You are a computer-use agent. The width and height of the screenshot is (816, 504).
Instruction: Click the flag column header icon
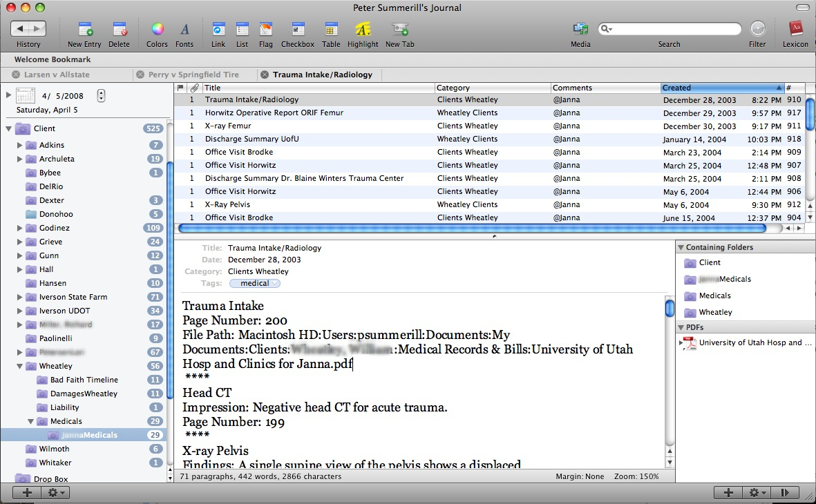pyautogui.click(x=180, y=88)
